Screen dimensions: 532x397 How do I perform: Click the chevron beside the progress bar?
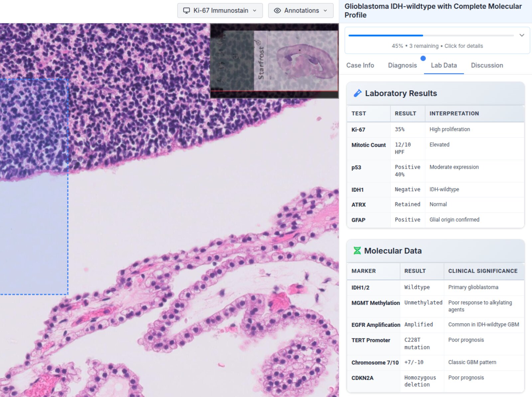click(x=522, y=35)
